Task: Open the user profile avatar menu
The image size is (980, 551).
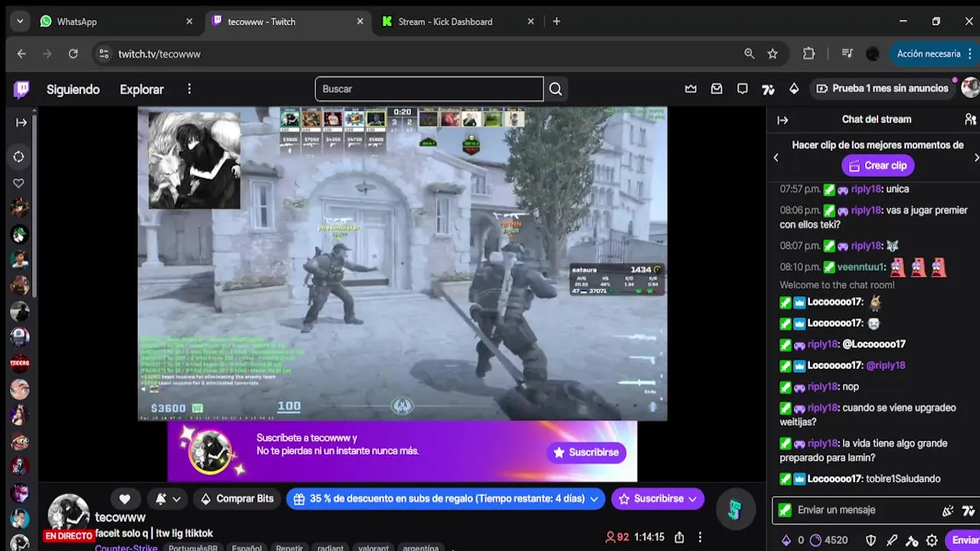Action: 970,87
